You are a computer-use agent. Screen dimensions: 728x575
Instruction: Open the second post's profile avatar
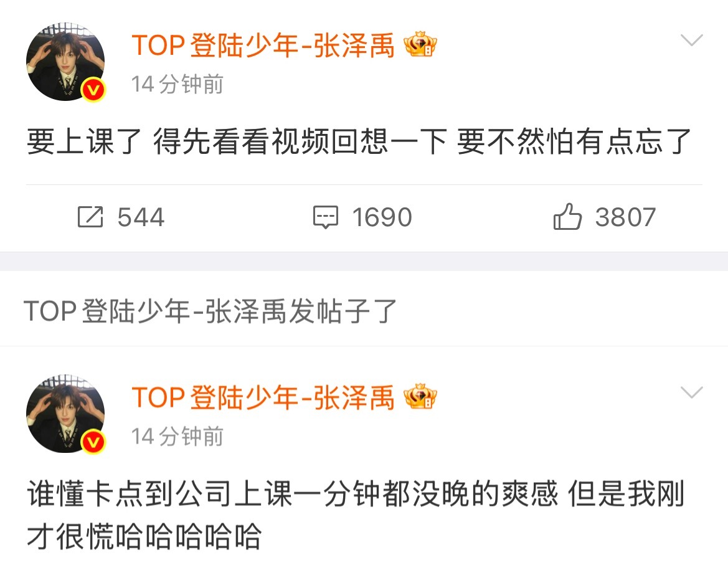pos(65,414)
